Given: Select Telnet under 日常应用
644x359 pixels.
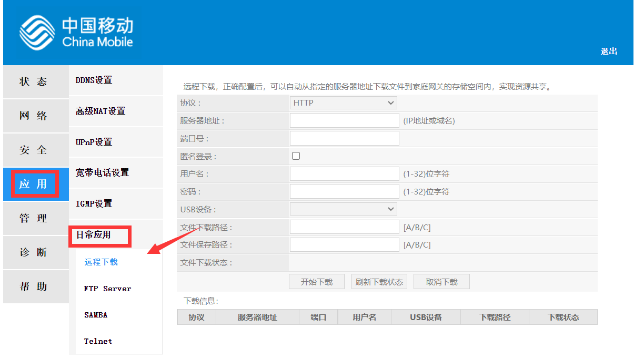Looking at the screenshot, I should click(x=98, y=341).
